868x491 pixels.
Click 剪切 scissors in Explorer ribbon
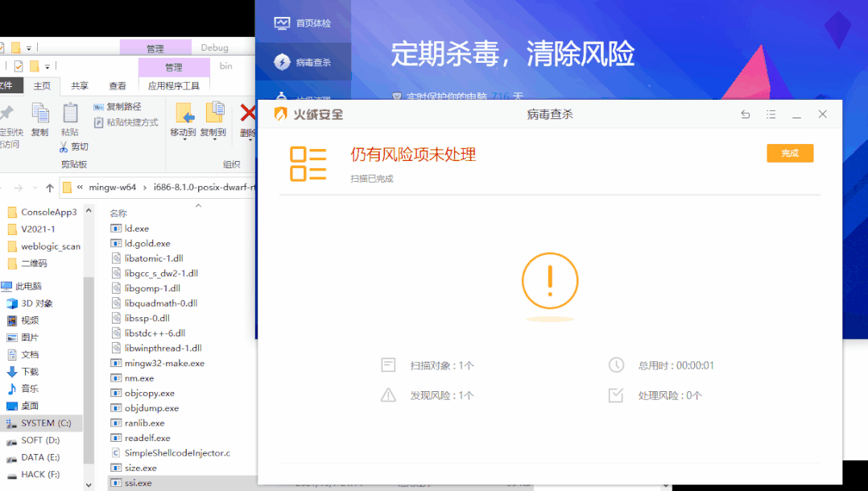tap(73, 146)
